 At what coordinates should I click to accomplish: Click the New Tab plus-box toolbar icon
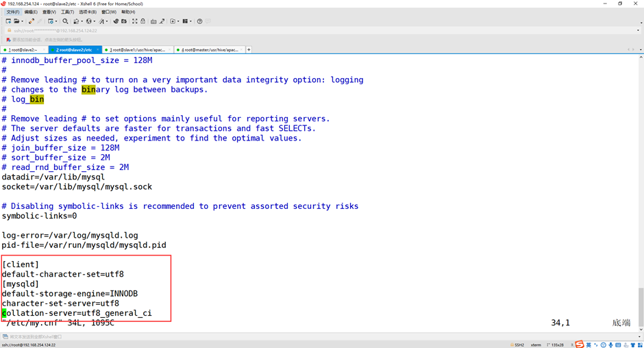[173, 21]
